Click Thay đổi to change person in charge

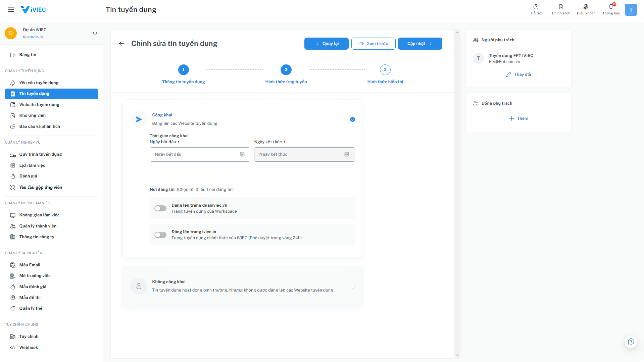click(x=518, y=74)
